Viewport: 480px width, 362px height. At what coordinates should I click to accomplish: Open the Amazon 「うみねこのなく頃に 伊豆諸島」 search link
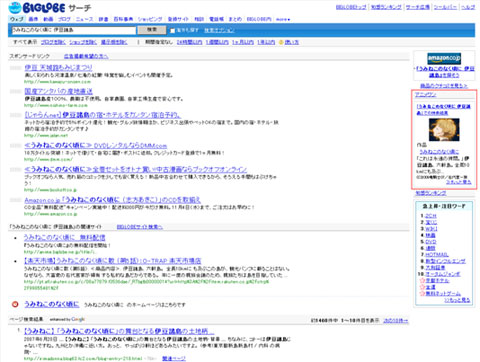click(x=445, y=72)
